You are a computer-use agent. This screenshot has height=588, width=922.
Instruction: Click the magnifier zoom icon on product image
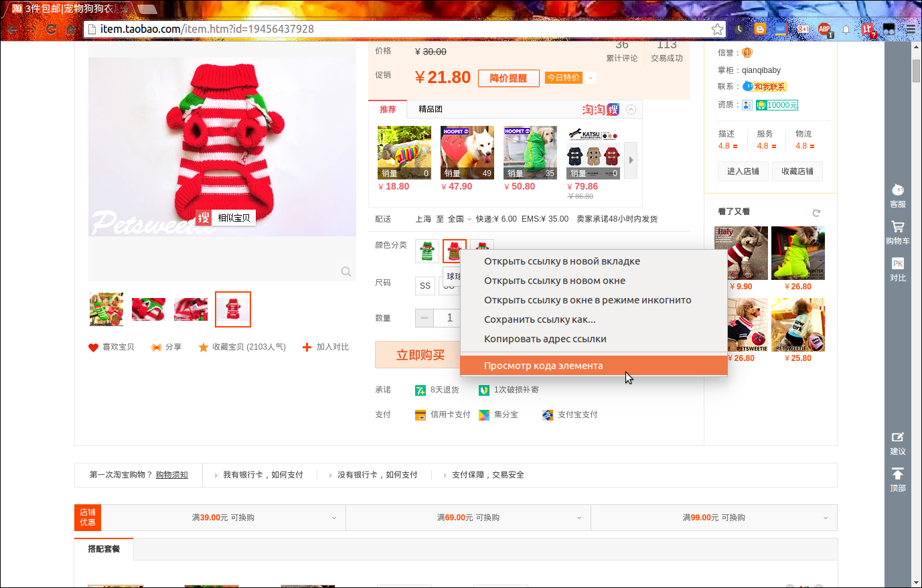pyautogui.click(x=346, y=271)
